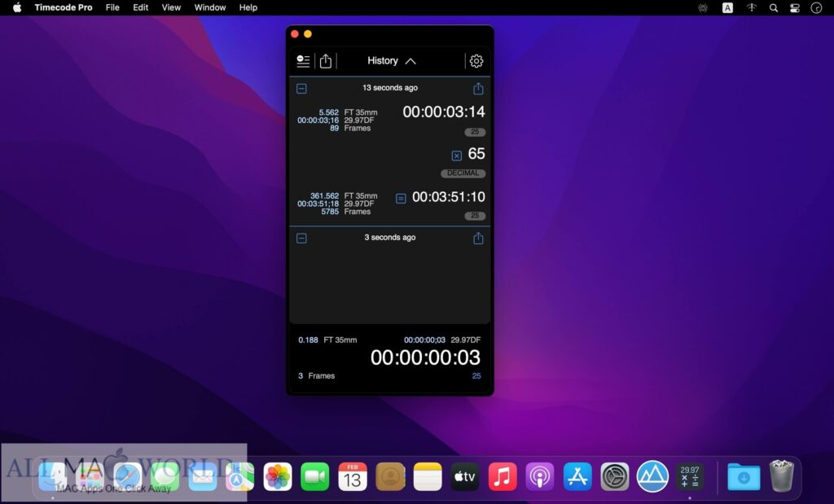Open Spotlight search in the menu bar
The width and height of the screenshot is (834, 504).
[774, 8]
